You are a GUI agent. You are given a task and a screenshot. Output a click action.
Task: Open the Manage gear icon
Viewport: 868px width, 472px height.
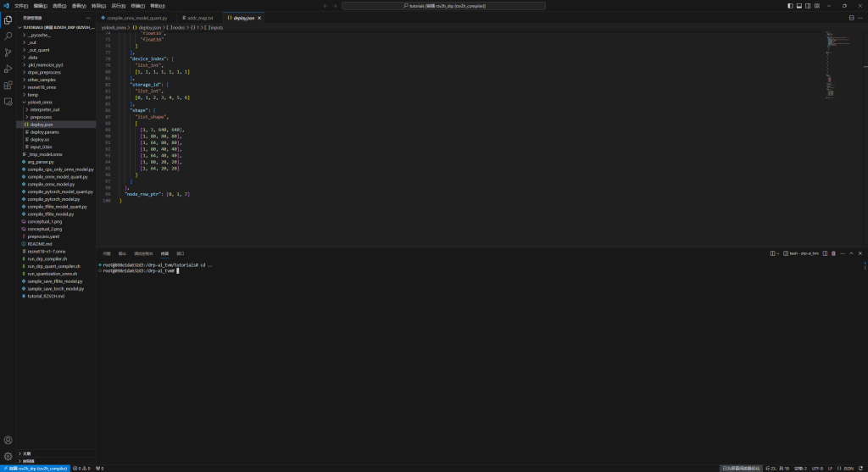coord(8,456)
